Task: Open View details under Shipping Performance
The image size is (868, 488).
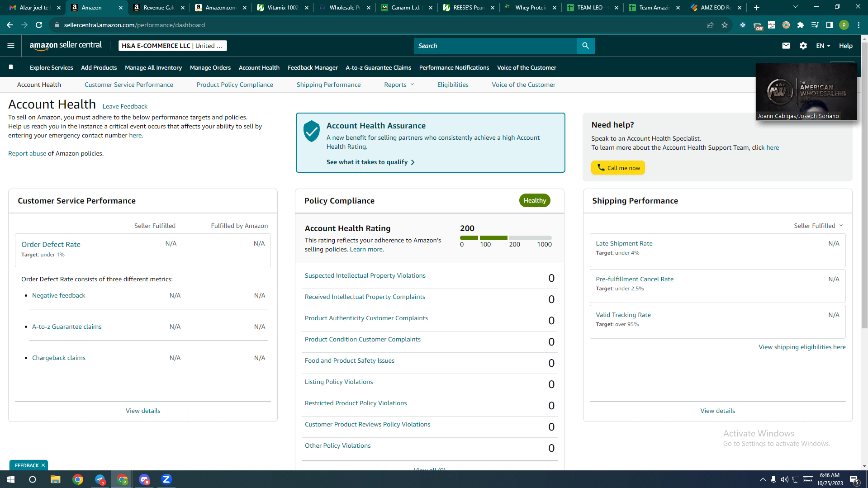Action: click(718, 411)
